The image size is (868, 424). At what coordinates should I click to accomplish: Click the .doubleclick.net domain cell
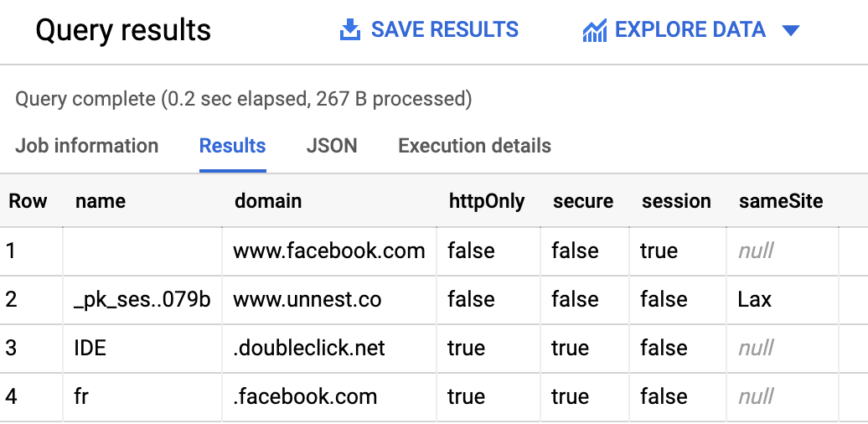[x=328, y=349]
